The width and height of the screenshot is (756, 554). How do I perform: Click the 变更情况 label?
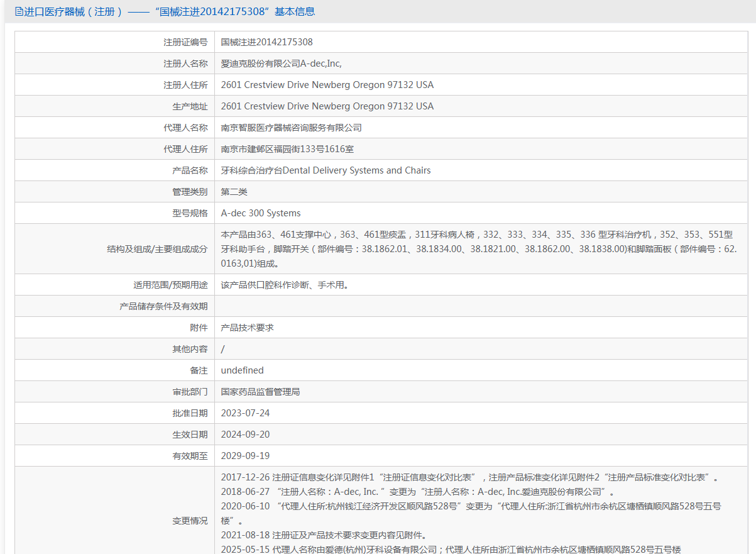coord(190,521)
